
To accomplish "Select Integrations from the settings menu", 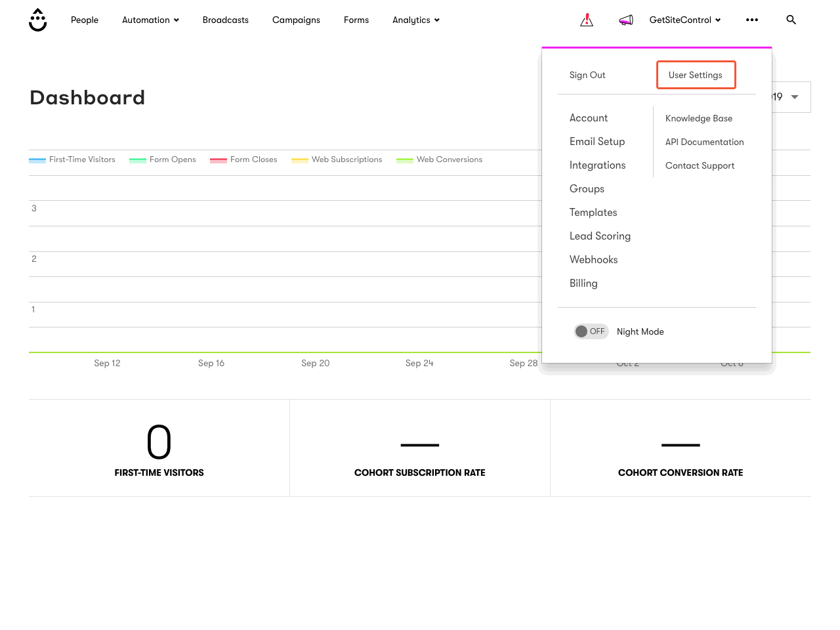I will pyautogui.click(x=597, y=165).
